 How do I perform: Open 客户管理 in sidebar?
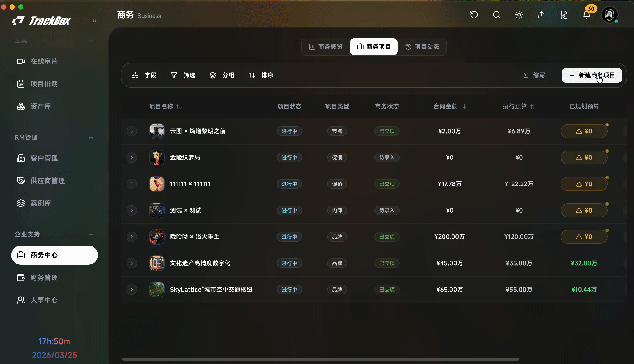(x=55, y=158)
